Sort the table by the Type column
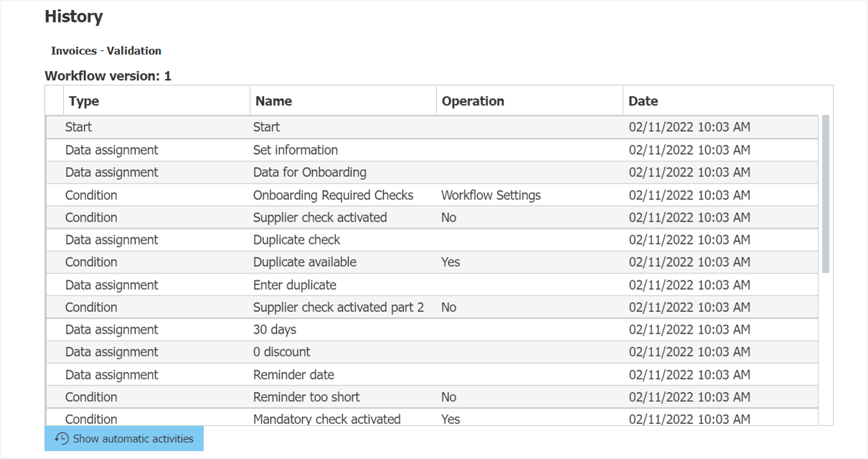 83,101
